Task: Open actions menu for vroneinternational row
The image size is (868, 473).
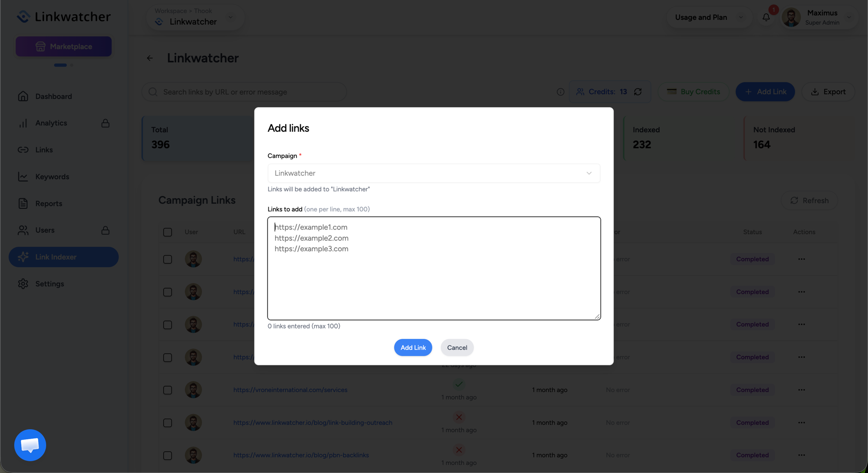Action: [x=801, y=390]
